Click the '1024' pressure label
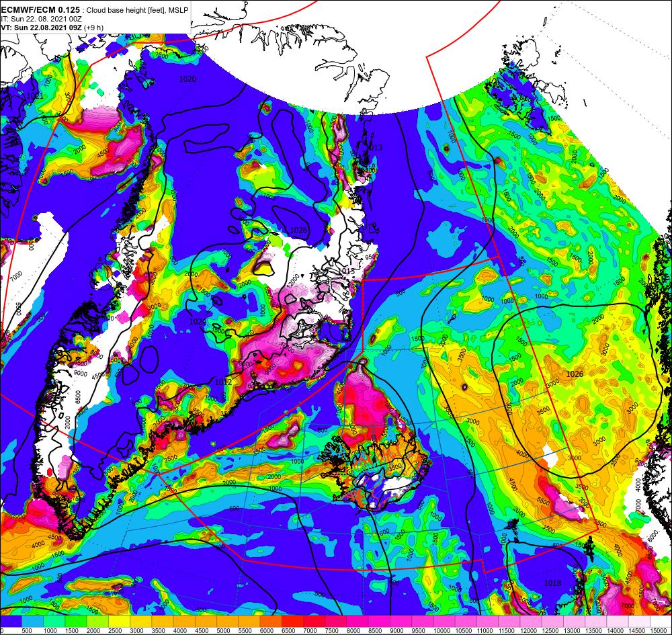The image size is (672, 635). (x=198, y=321)
